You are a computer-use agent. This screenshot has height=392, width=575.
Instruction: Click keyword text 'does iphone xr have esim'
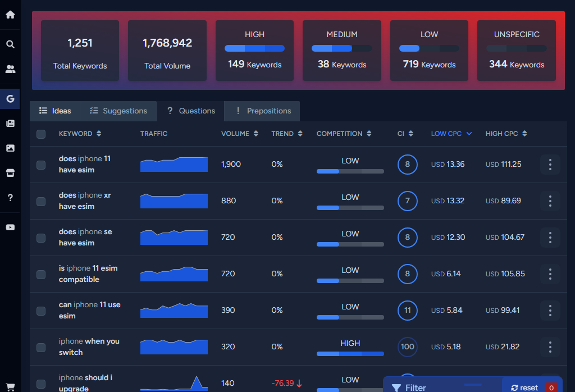pyautogui.click(x=85, y=201)
